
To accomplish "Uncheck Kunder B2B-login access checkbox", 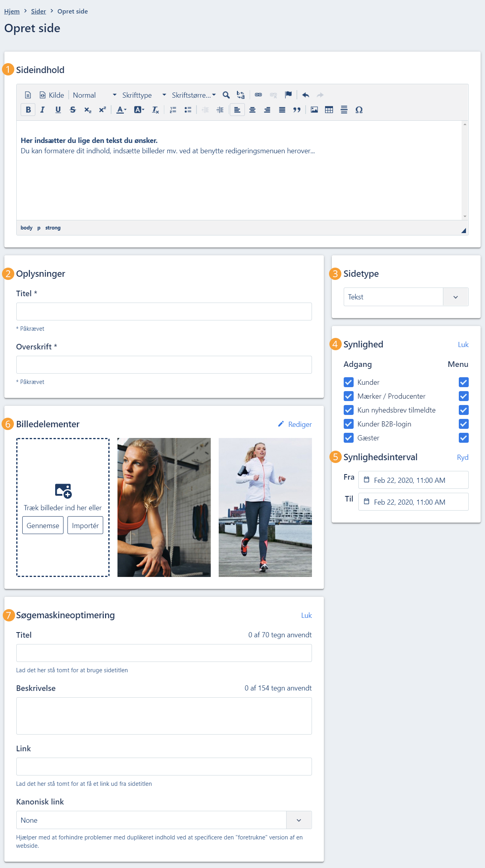I will pyautogui.click(x=348, y=424).
